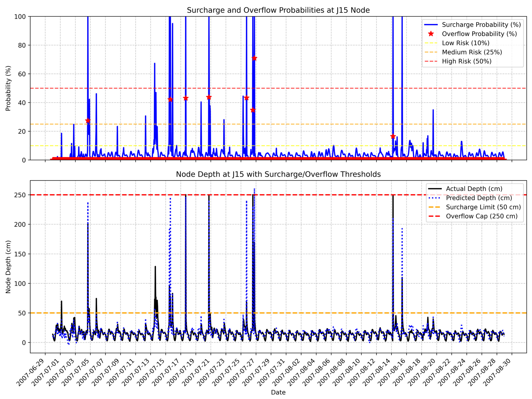Screen dimensions: 532x399
Task: Click the red star marker near 2007-08-14
Action: click(x=393, y=136)
